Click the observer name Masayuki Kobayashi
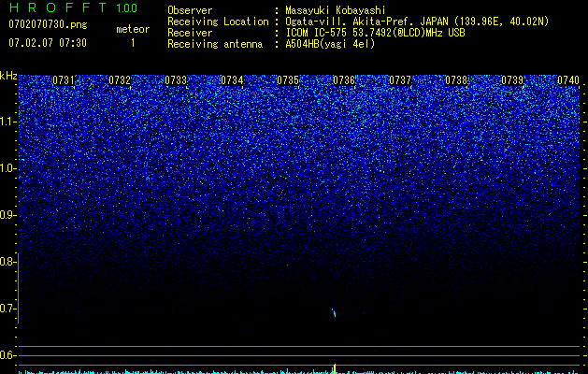588x374 pixels. [x=336, y=10]
